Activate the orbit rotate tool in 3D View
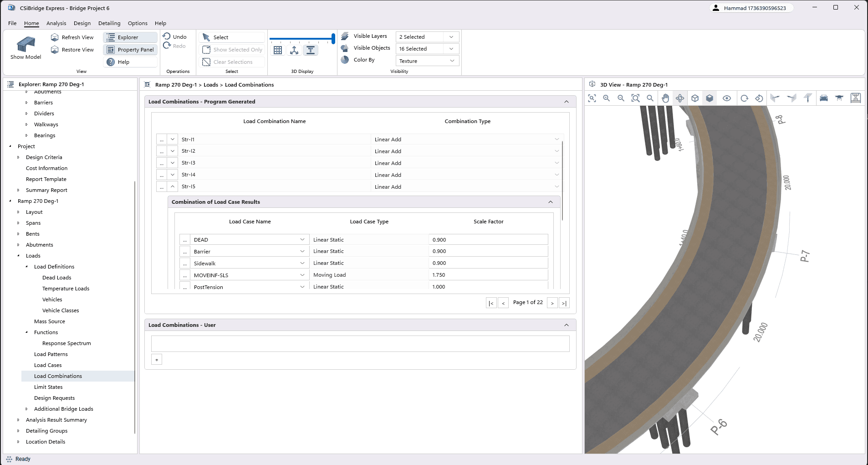The height and width of the screenshot is (465, 868). 680,98
